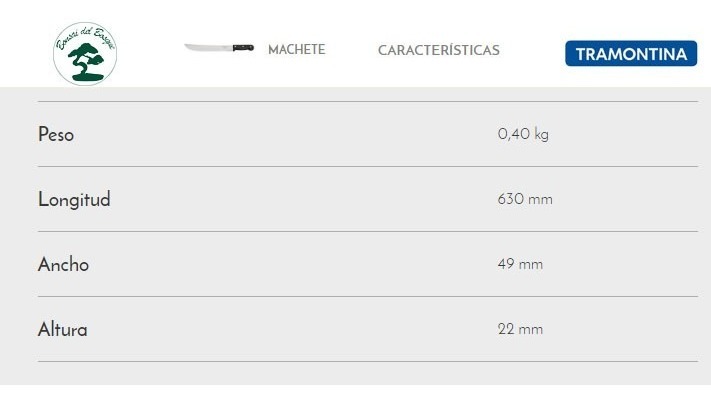Click the blue TRAMONTINA brand badge
The image size is (711, 403).
(x=631, y=54)
